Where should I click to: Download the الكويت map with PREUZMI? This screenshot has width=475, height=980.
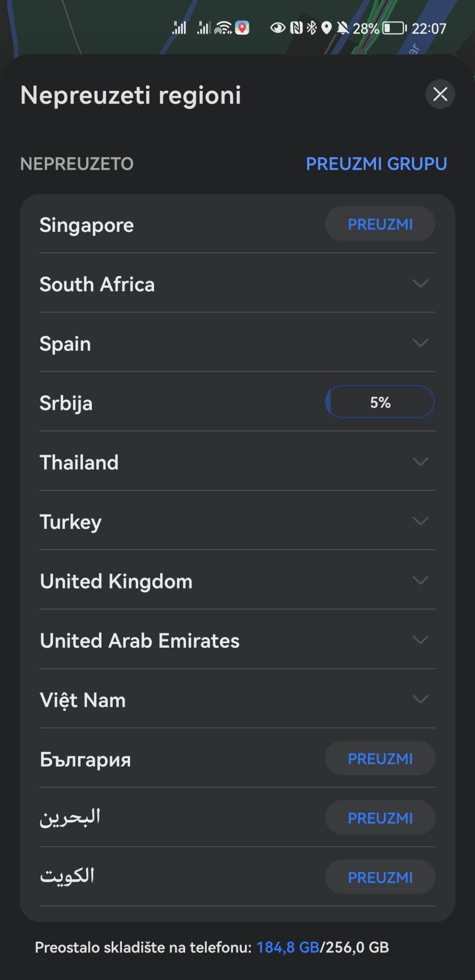point(380,877)
